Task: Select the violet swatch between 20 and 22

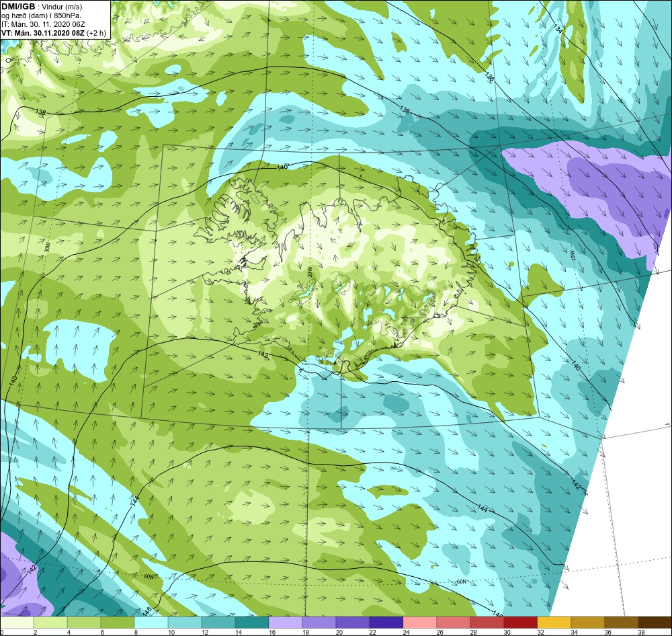Action: click(x=353, y=623)
